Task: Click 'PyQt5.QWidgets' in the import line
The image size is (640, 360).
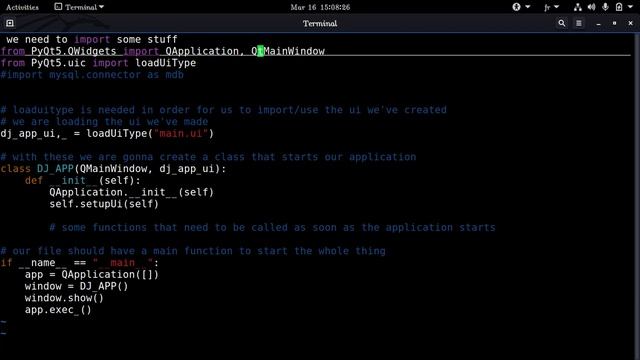Action: pos(73,51)
